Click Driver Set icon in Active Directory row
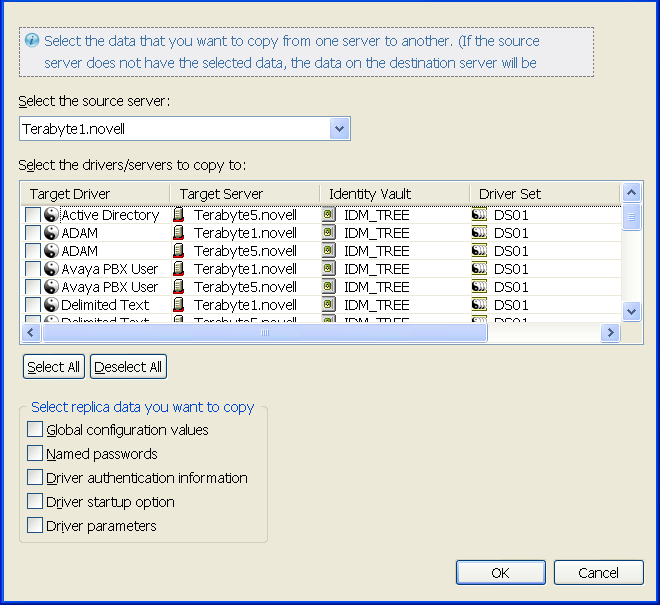Image resolution: width=660 pixels, height=605 pixels. [x=479, y=215]
